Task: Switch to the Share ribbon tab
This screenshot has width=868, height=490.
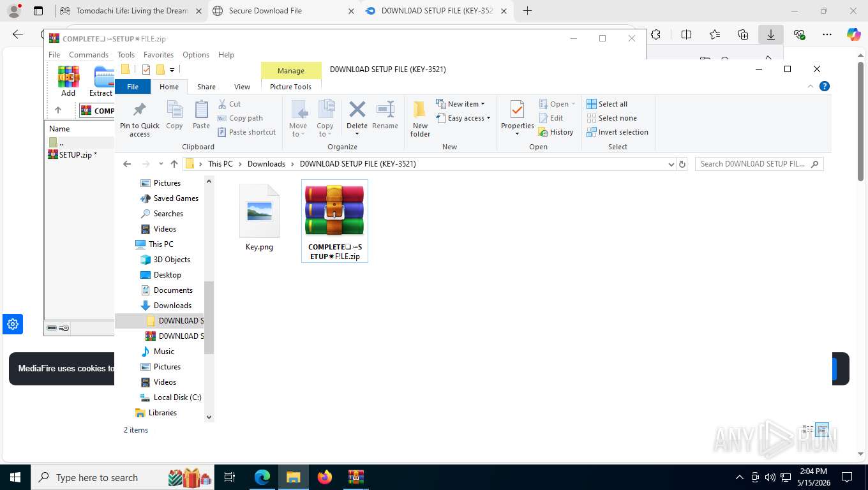Action: [x=206, y=87]
